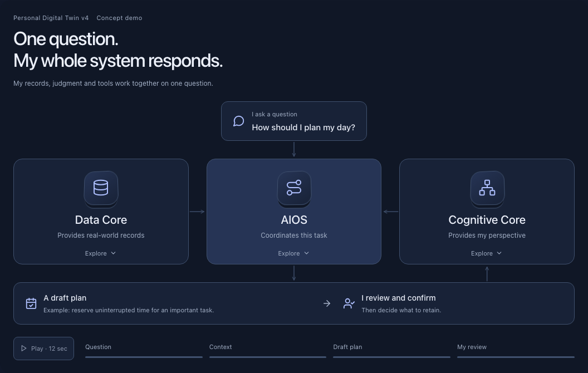Click chevron next to Data Core Explore

[x=113, y=253]
